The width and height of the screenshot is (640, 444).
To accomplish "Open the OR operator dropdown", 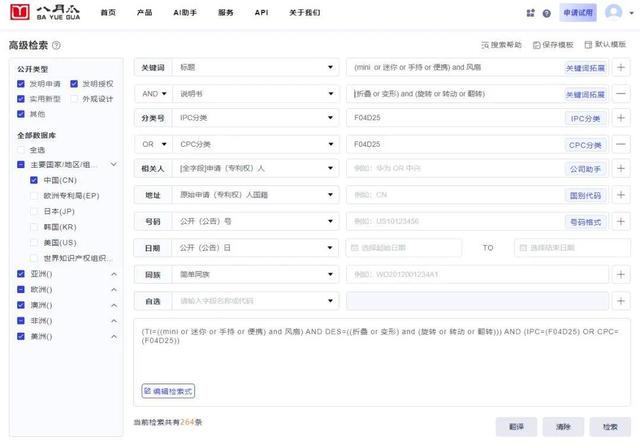I will (x=154, y=144).
